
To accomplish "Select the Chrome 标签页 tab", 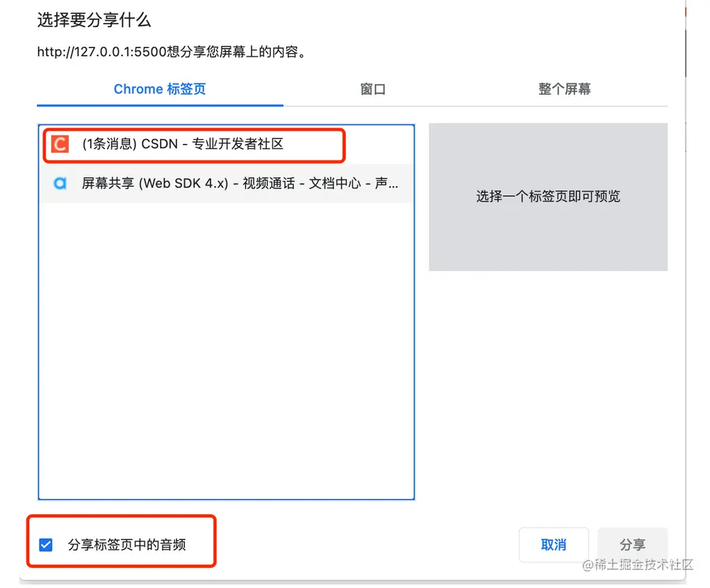I will tap(159, 89).
